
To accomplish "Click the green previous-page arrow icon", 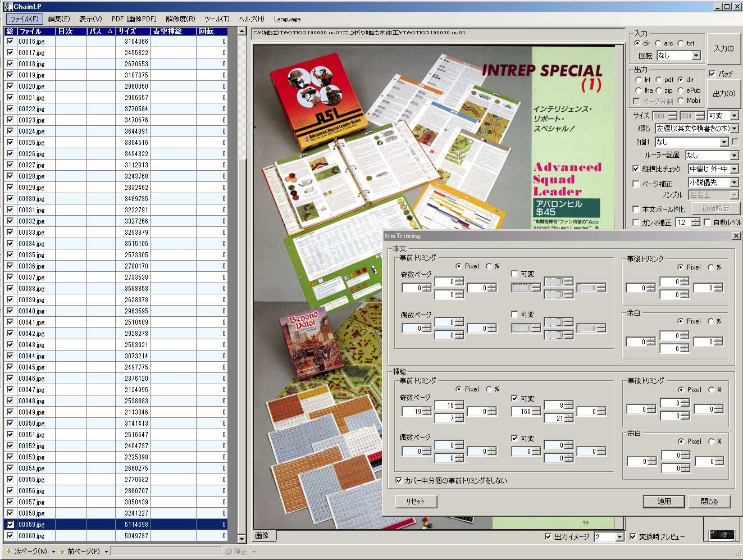I will pyautogui.click(x=62, y=552).
